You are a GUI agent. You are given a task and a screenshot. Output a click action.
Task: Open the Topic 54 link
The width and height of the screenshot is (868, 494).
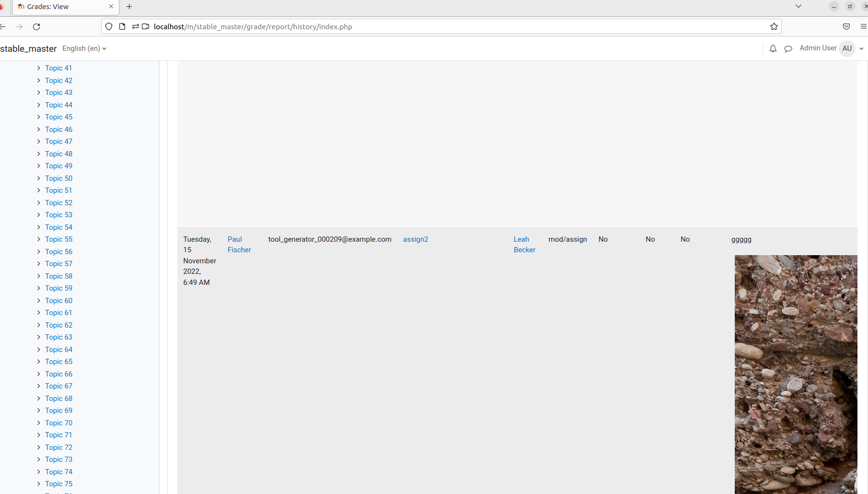click(x=59, y=227)
